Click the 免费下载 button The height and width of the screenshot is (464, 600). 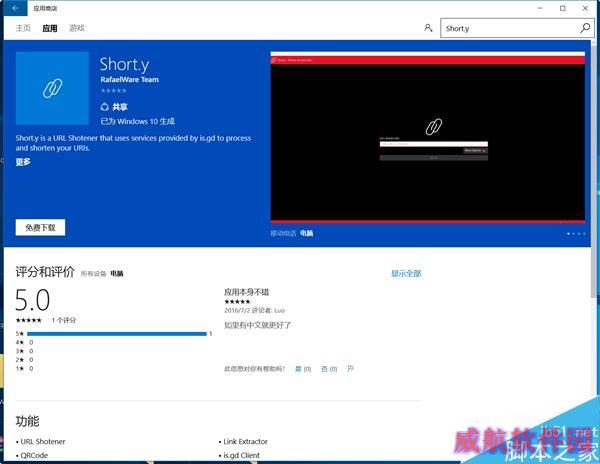pyautogui.click(x=40, y=228)
